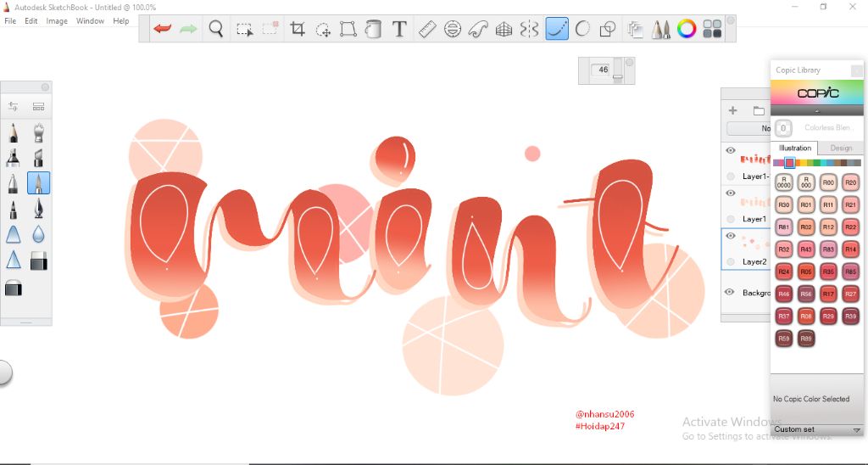Open the Help menu

tap(120, 21)
